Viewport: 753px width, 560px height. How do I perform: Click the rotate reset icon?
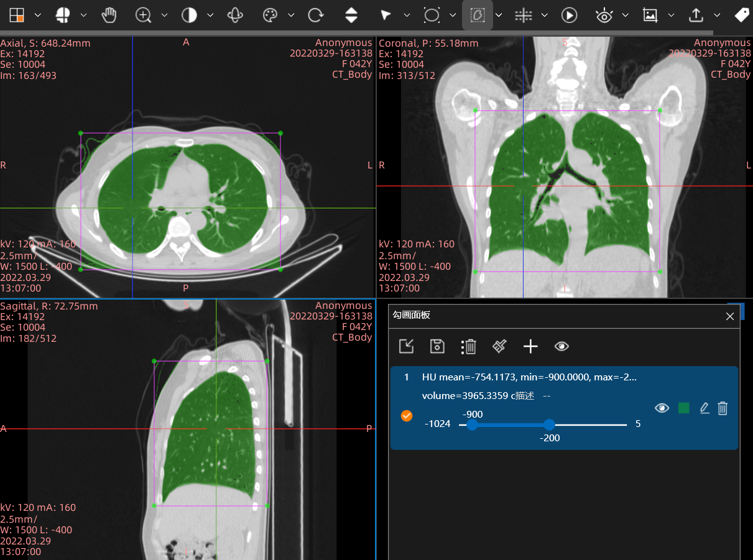pyautogui.click(x=316, y=16)
